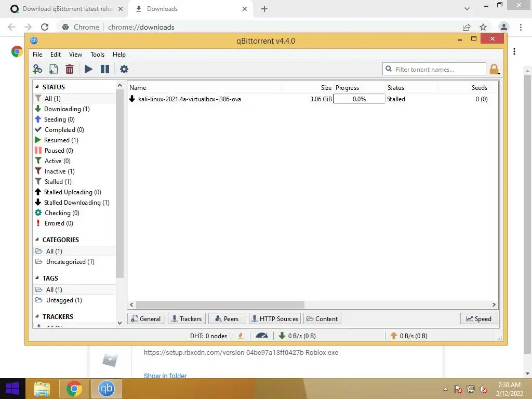Click sidebar scroll up arrow
532x399 pixels.
click(x=119, y=85)
